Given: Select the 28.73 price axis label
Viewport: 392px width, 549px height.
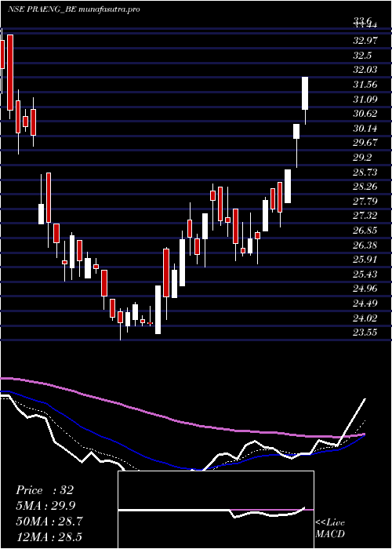Looking at the screenshot, I should point(365,172).
